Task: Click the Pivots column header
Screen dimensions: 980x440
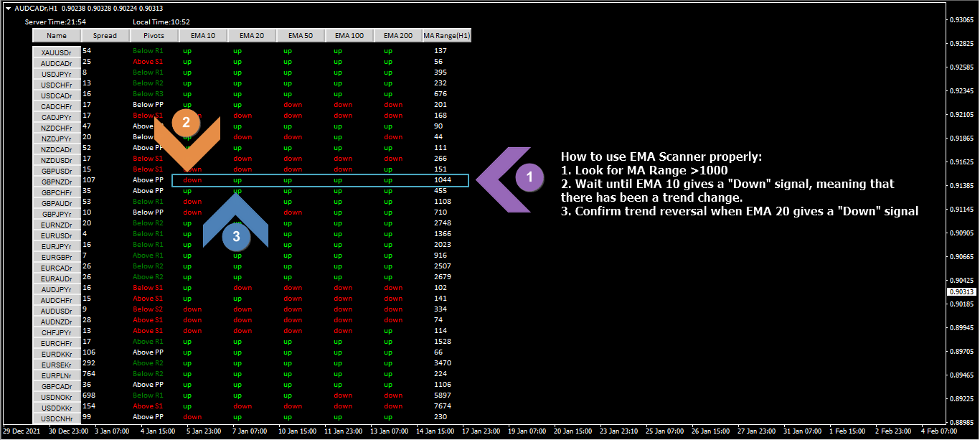Action: point(154,35)
